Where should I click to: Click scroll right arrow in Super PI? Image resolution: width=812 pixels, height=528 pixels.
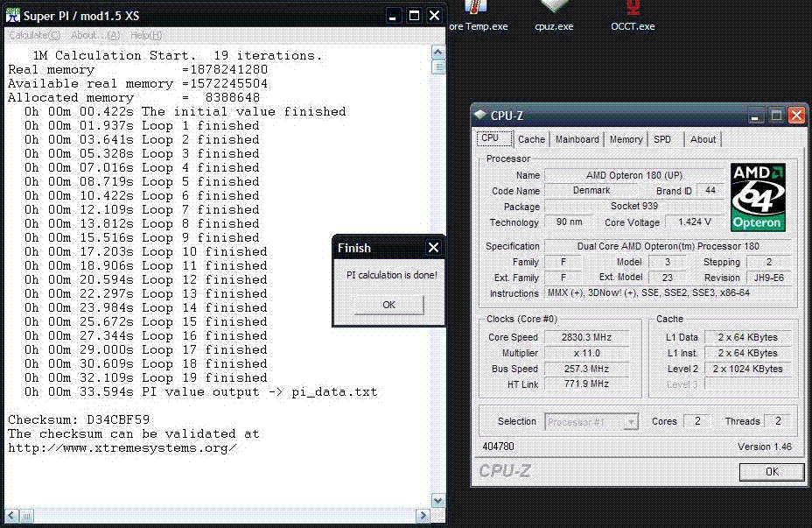click(x=423, y=516)
